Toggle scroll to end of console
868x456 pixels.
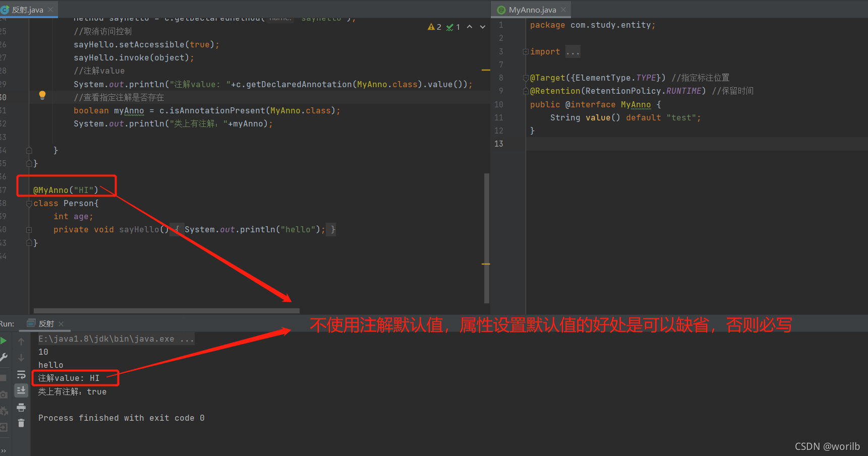(21, 390)
